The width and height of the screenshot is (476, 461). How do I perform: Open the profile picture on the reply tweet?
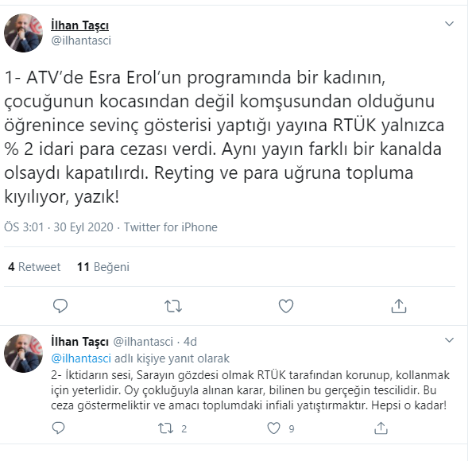coord(23,354)
